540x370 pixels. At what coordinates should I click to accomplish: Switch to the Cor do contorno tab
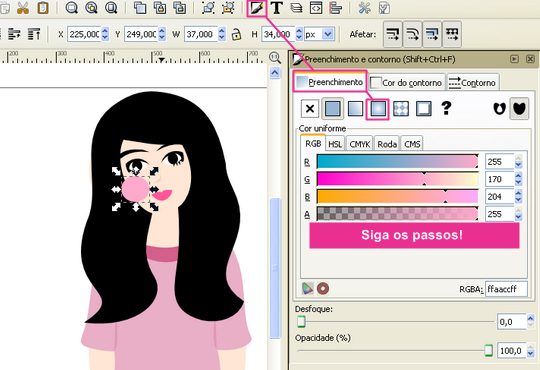point(406,83)
